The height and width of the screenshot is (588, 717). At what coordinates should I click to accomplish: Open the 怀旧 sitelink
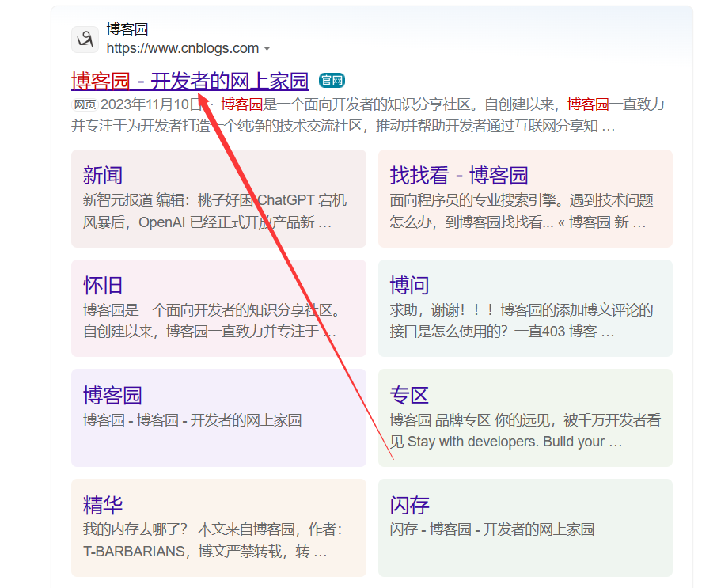click(103, 286)
